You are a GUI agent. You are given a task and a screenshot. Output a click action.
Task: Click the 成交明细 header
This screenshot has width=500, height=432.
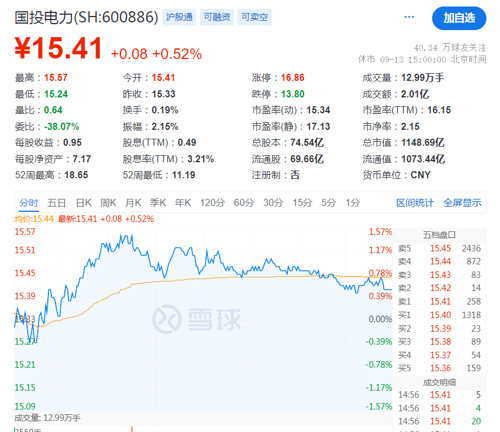439,382
